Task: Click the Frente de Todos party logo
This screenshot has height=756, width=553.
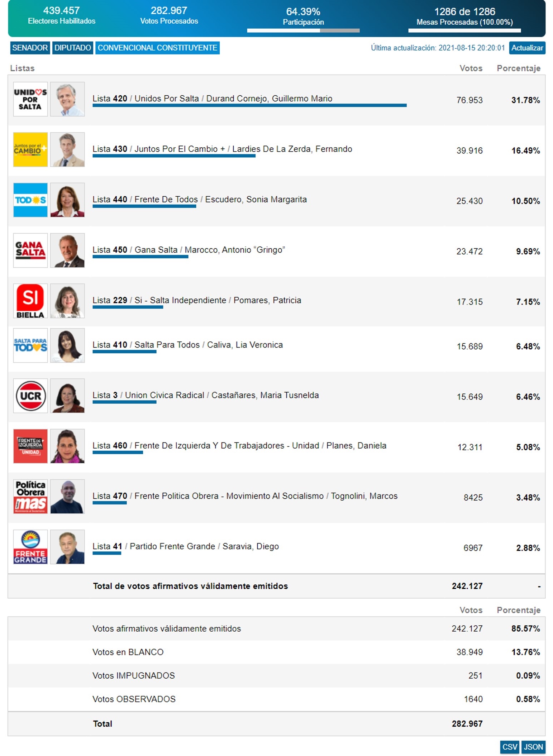Action: [30, 200]
